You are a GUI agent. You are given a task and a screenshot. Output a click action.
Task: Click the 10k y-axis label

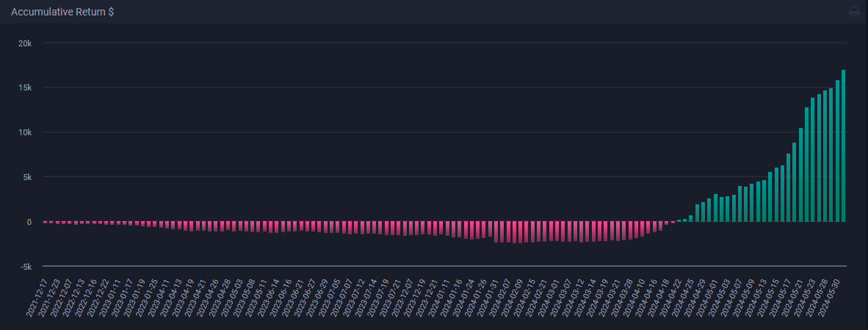pos(26,132)
